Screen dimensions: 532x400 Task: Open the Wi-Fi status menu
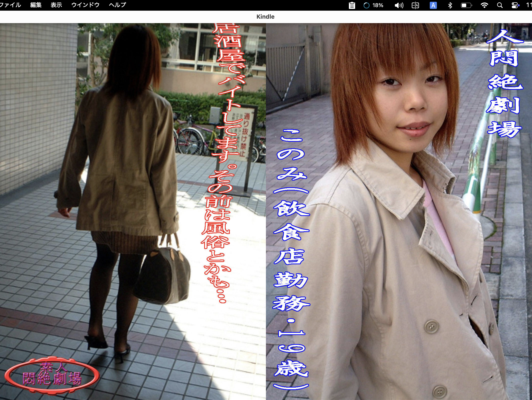click(x=484, y=5)
